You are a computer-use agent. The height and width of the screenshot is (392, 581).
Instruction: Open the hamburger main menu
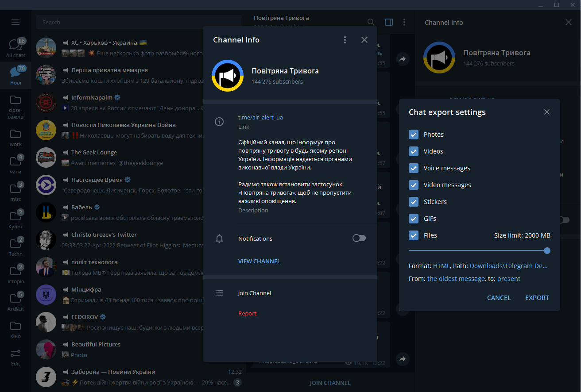[15, 22]
